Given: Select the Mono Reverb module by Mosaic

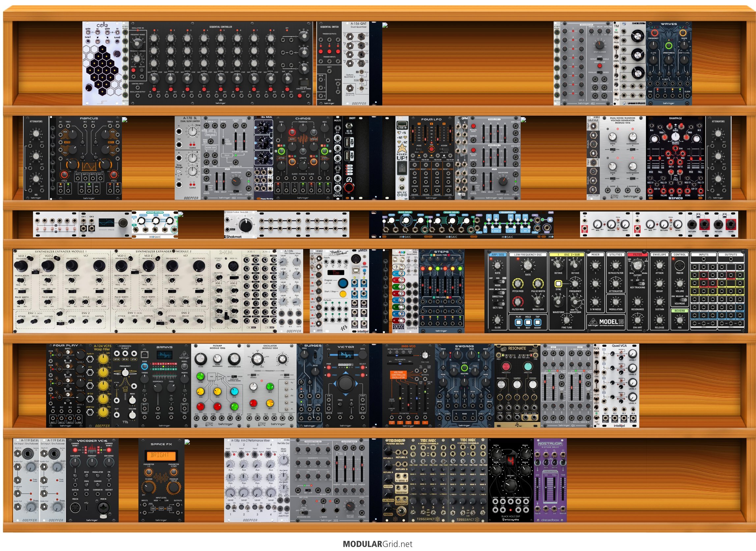Looking at the screenshot, I should pos(155,224).
